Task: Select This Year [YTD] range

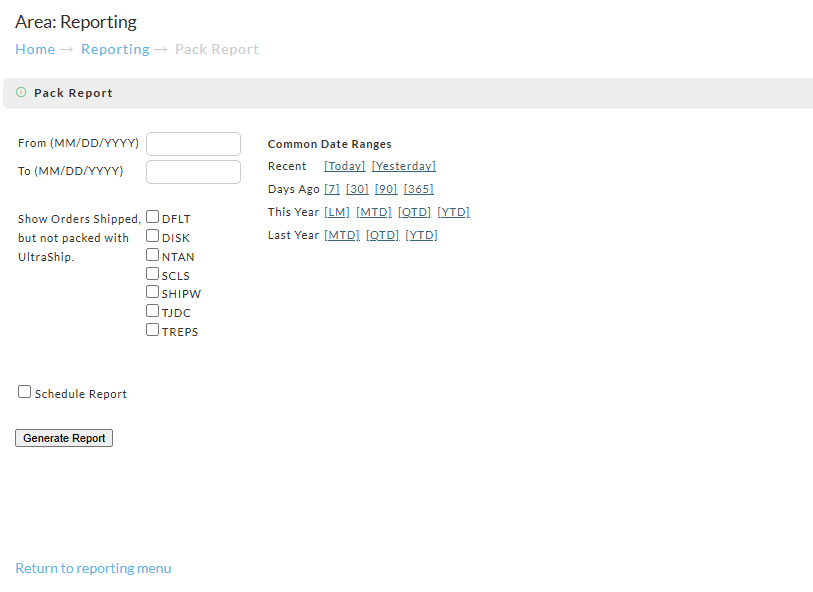Action: [x=454, y=212]
